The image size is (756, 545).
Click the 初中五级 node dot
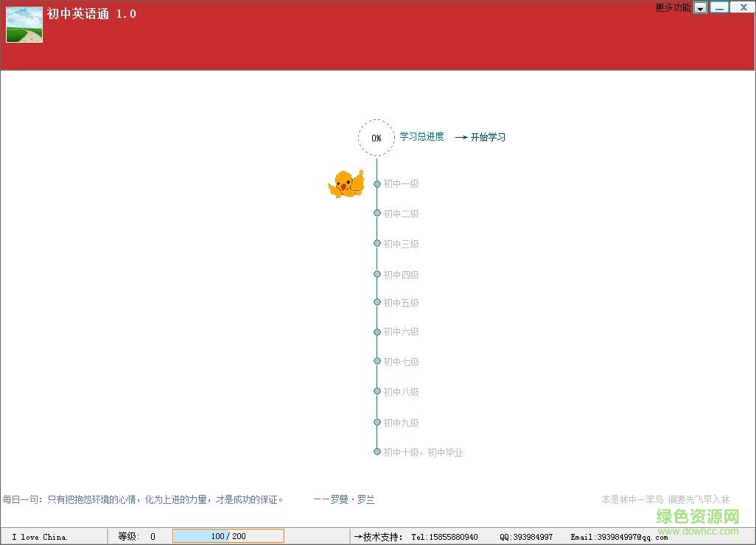(377, 302)
